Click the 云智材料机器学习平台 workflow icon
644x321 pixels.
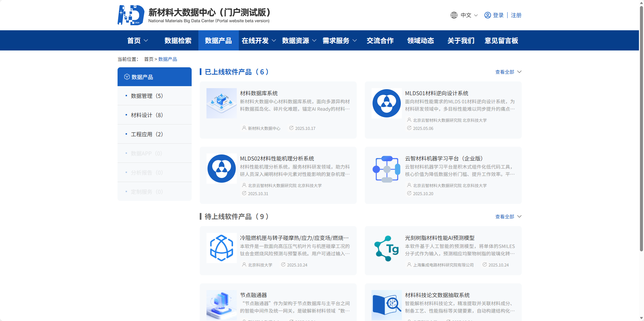click(386, 169)
